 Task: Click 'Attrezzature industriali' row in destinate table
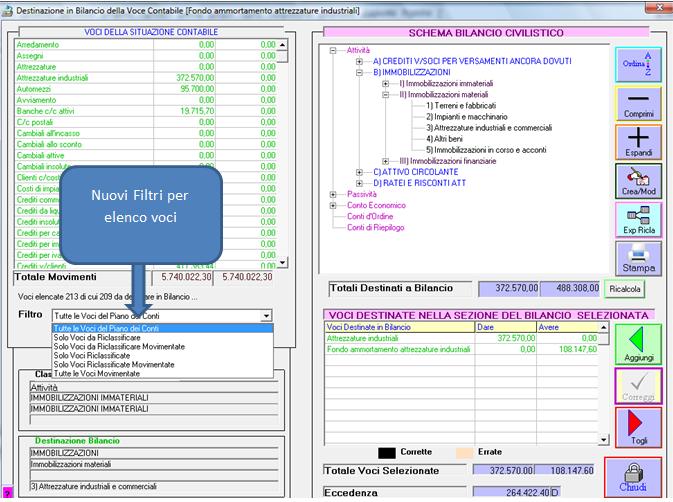461,338
